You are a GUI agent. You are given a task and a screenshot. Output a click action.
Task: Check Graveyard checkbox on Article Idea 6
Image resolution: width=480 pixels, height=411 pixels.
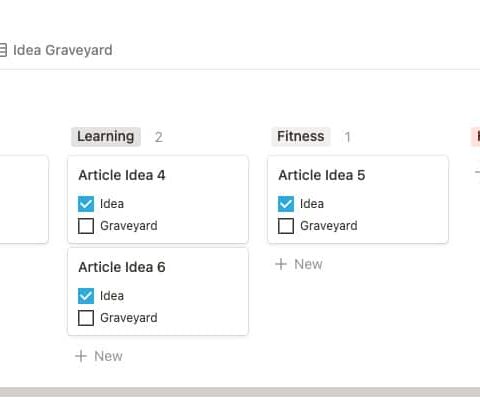86,318
